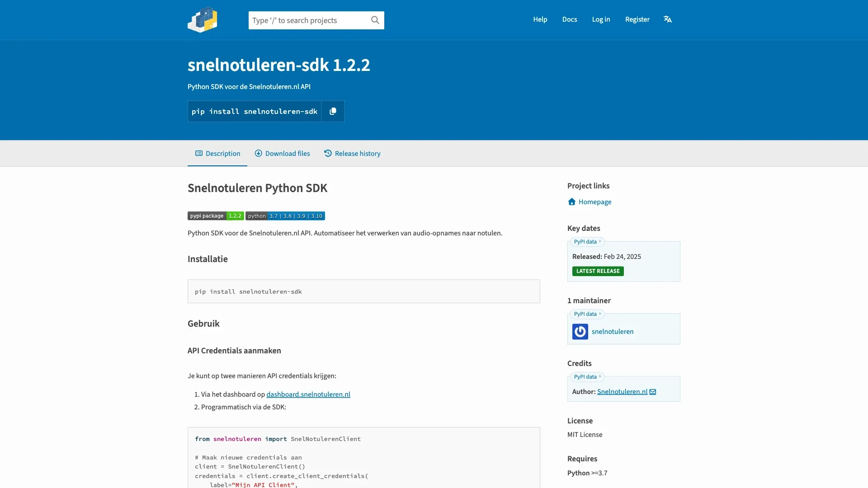Open the dashboard.snelnotuleren.nl link
This screenshot has width=868, height=488.
point(308,394)
